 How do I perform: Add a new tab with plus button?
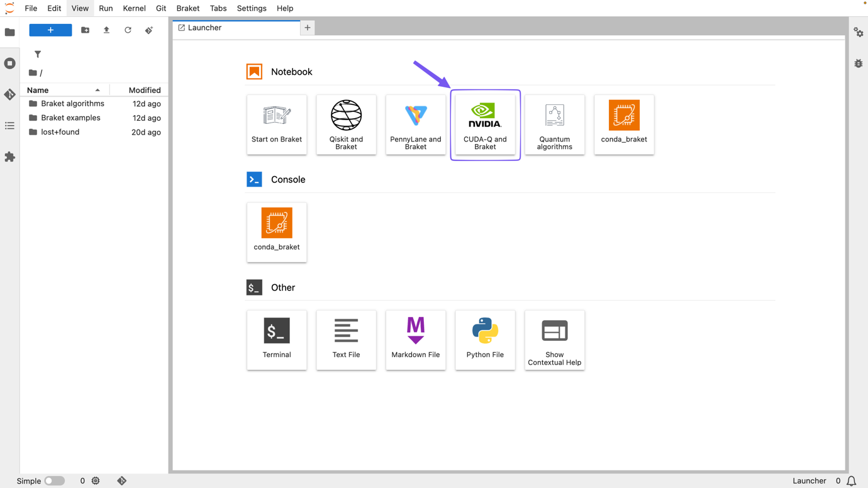coord(308,28)
